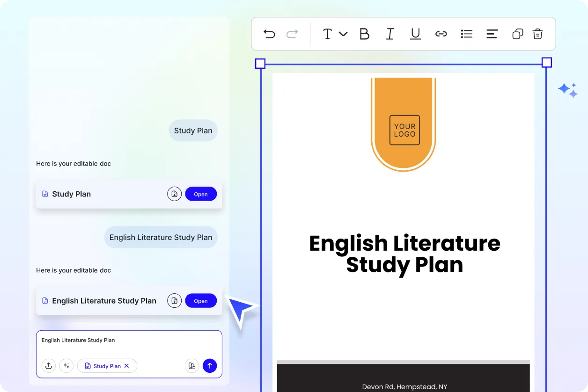
Task: Click the English Literature Study Plan chat bubble
Action: coord(161,237)
